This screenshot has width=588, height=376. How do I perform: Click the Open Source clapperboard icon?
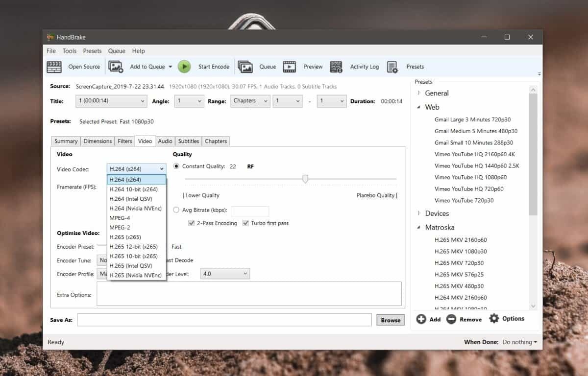coord(54,67)
